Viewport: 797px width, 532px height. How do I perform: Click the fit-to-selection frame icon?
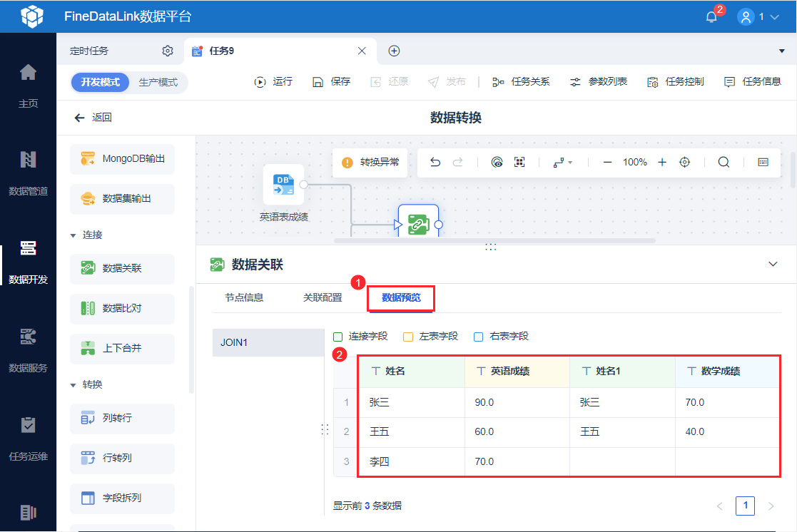(x=519, y=162)
